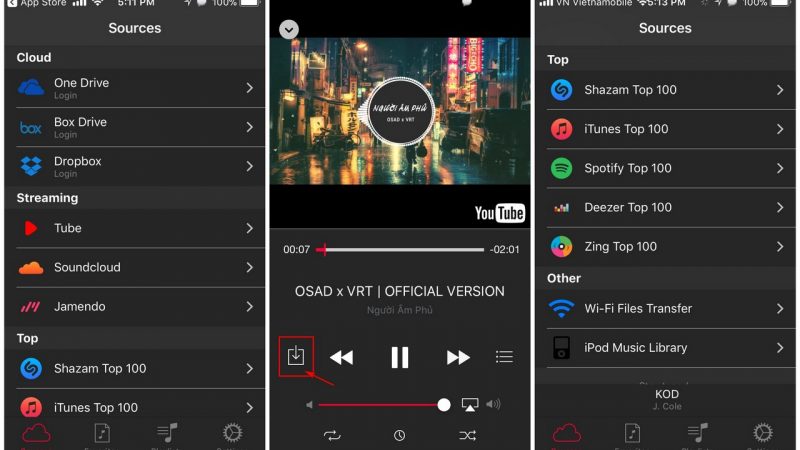Download the current track in player
This screenshot has width=800, height=450.
296,356
